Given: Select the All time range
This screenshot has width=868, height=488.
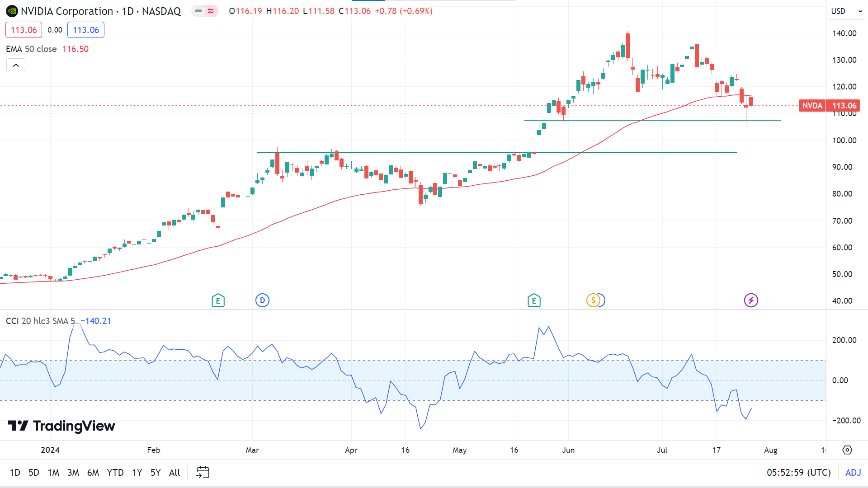Looking at the screenshot, I should [175, 473].
